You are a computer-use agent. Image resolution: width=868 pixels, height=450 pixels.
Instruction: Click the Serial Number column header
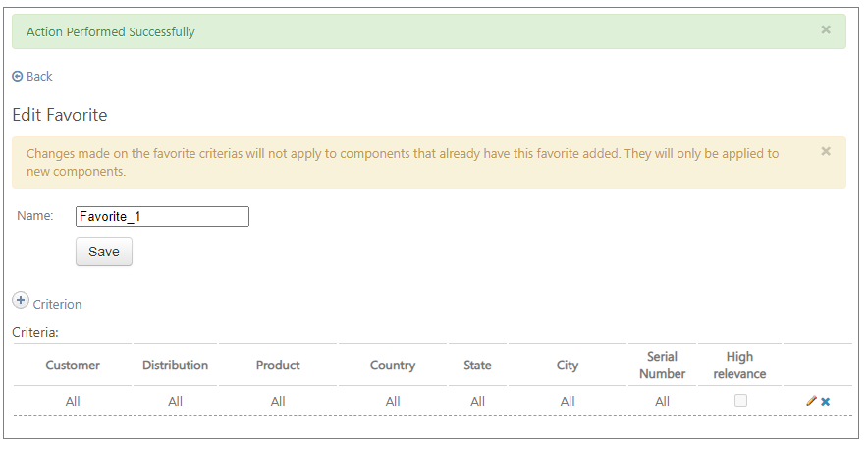(x=662, y=366)
